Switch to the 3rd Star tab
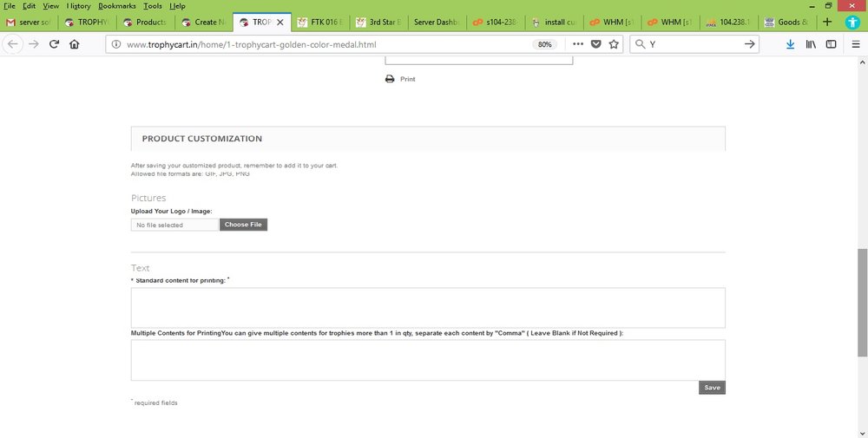The height and width of the screenshot is (438, 868). pos(378,23)
